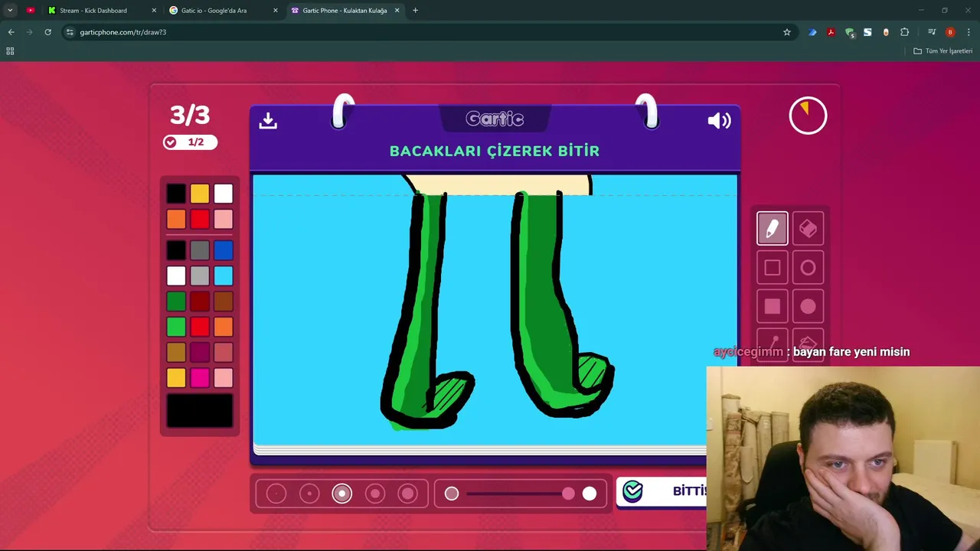Bookmark this page with the star icon
Screen dimensions: 980x551
pyautogui.click(x=786, y=32)
